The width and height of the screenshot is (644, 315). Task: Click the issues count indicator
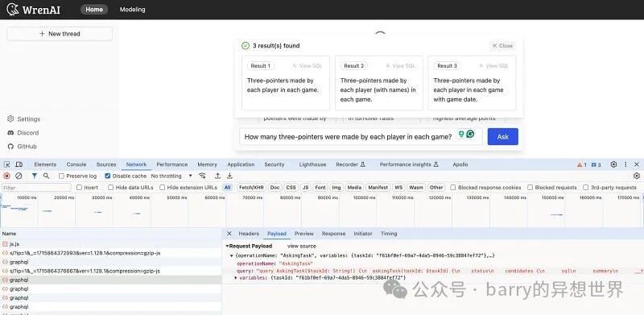(597, 164)
